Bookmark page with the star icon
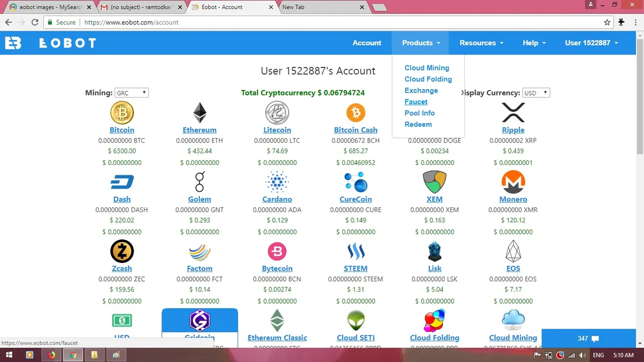The image size is (644, 362). pyautogui.click(x=607, y=22)
